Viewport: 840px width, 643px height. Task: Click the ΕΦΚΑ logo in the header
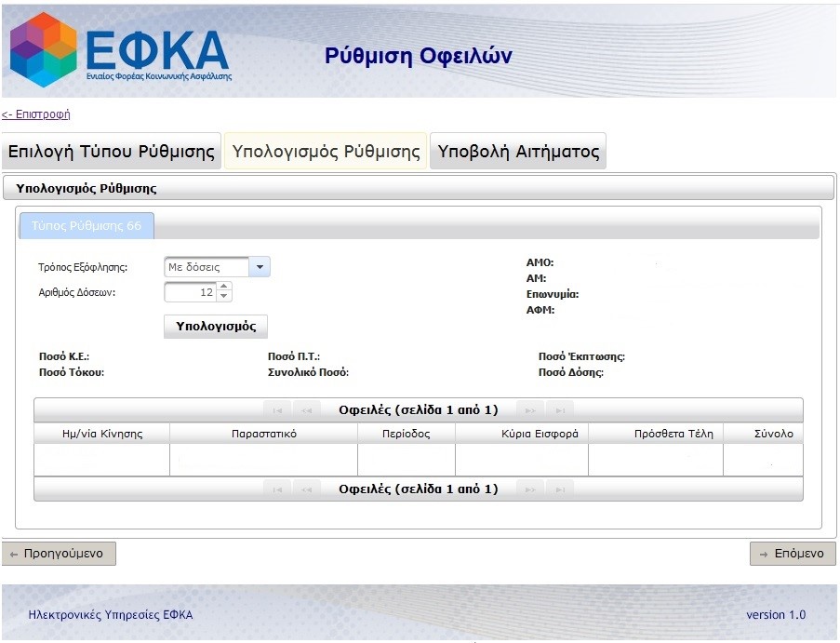pos(119,50)
